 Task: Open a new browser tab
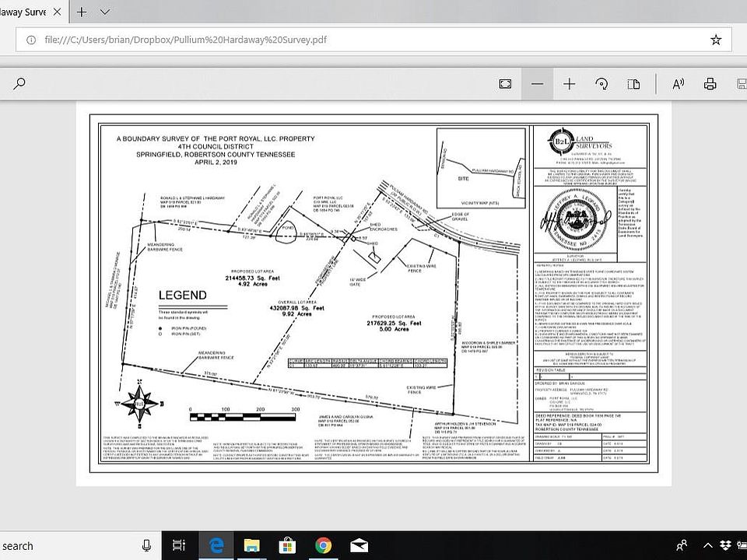pos(82,12)
